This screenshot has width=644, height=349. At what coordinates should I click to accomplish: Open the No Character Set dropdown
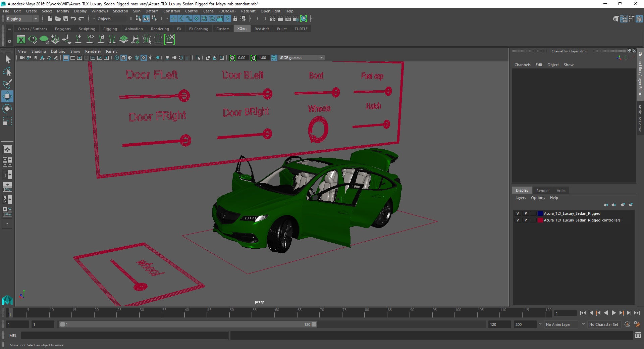point(605,325)
